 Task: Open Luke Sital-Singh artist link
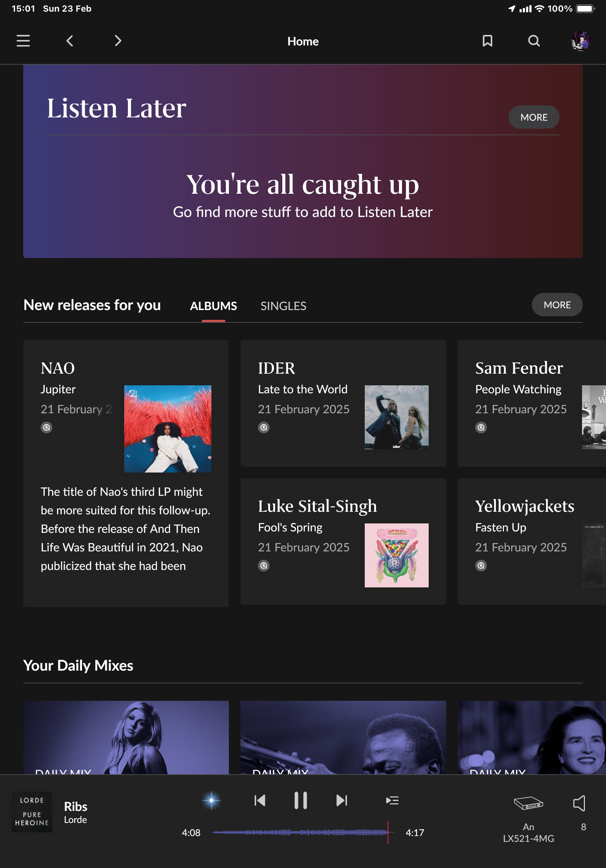click(x=318, y=506)
